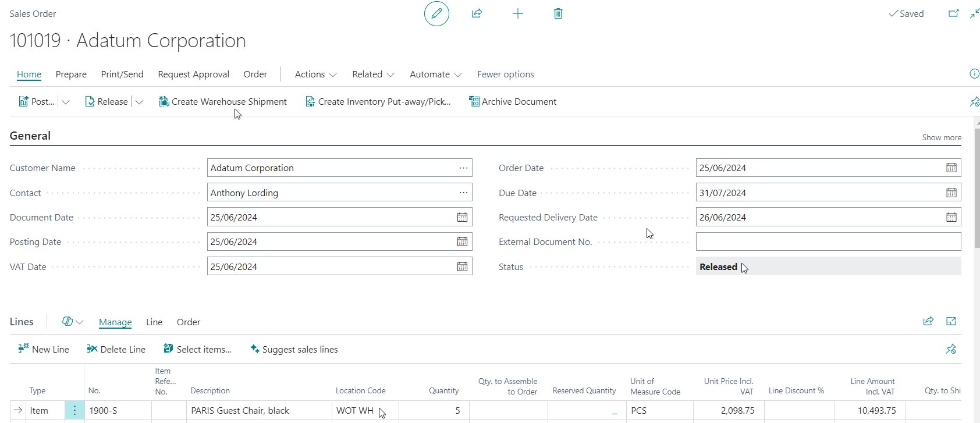This screenshot has height=423, width=980.
Task: Click Create Inventory Put-away/Pick...
Action: (x=378, y=101)
